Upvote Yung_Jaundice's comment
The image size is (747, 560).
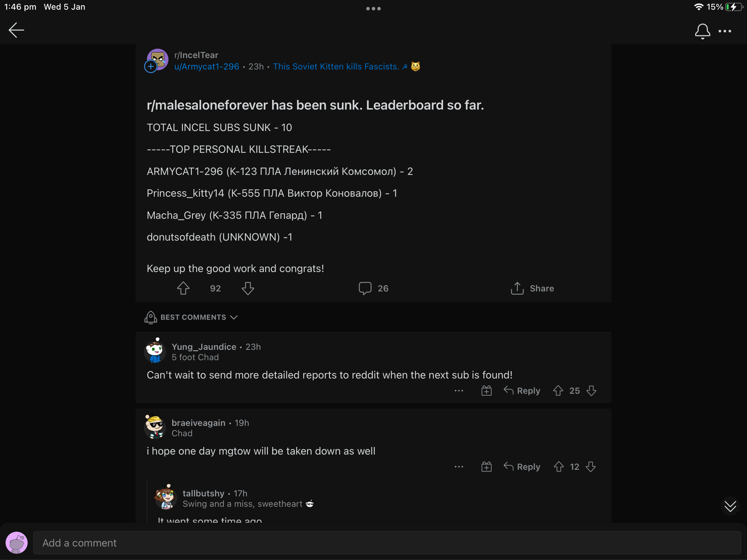point(558,391)
